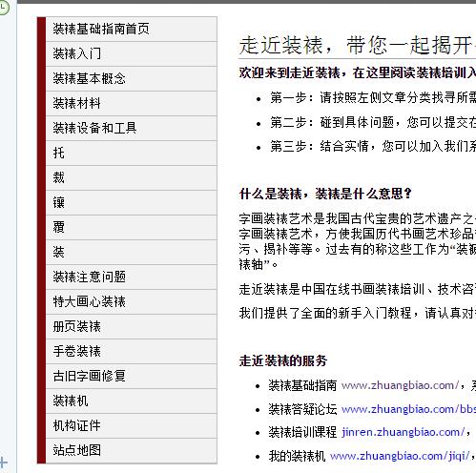Go to 特大画心装裱 section
This screenshot has height=473, width=476.
tap(132, 301)
